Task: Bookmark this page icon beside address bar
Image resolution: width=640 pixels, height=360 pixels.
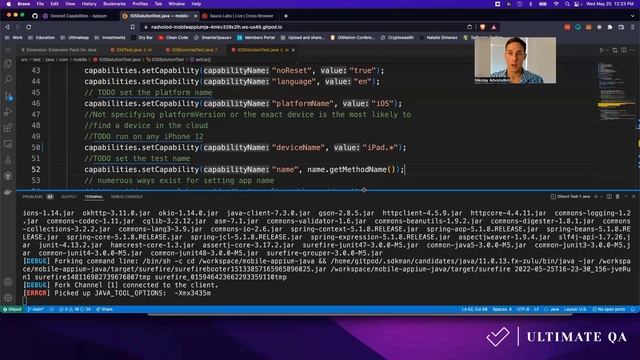Action: click(132, 27)
